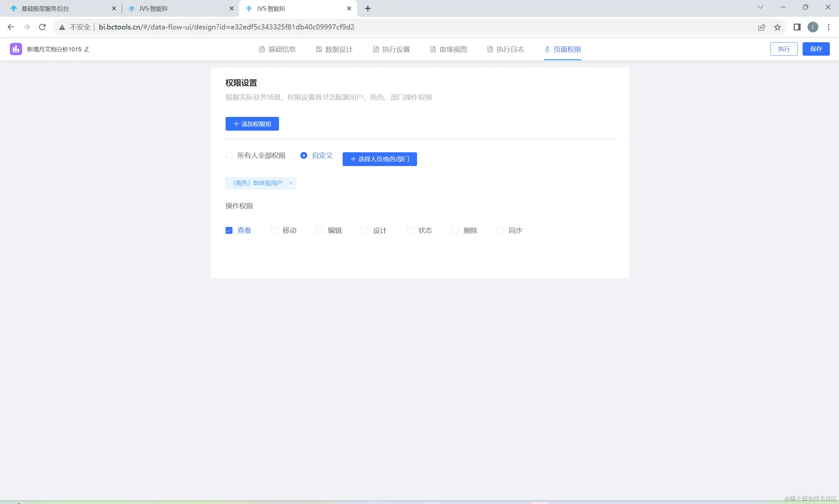Check the 删除 permission checkbox

tap(455, 231)
